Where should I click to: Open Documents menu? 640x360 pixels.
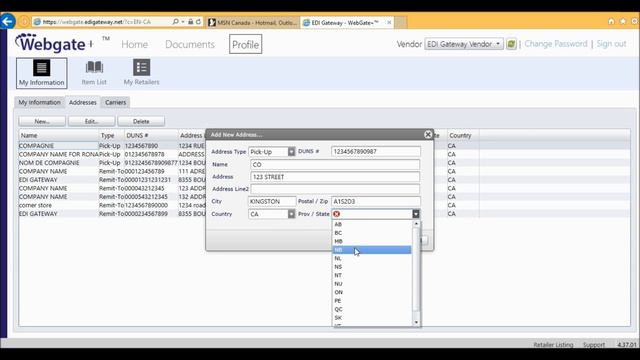coord(190,44)
